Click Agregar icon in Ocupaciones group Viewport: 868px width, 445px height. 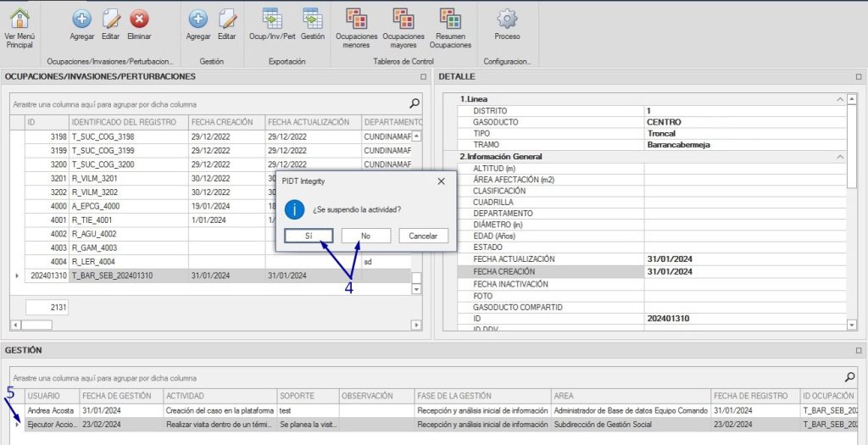[82, 19]
